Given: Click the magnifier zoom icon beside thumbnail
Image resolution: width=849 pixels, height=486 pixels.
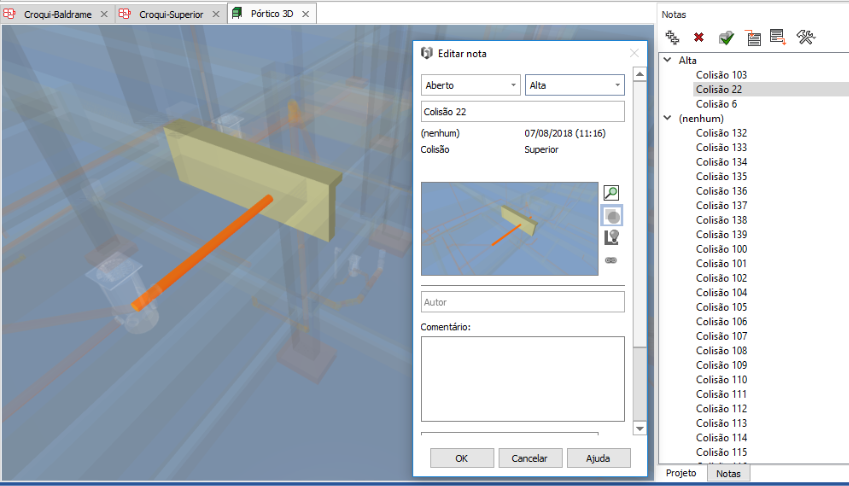Looking at the screenshot, I should tap(611, 193).
